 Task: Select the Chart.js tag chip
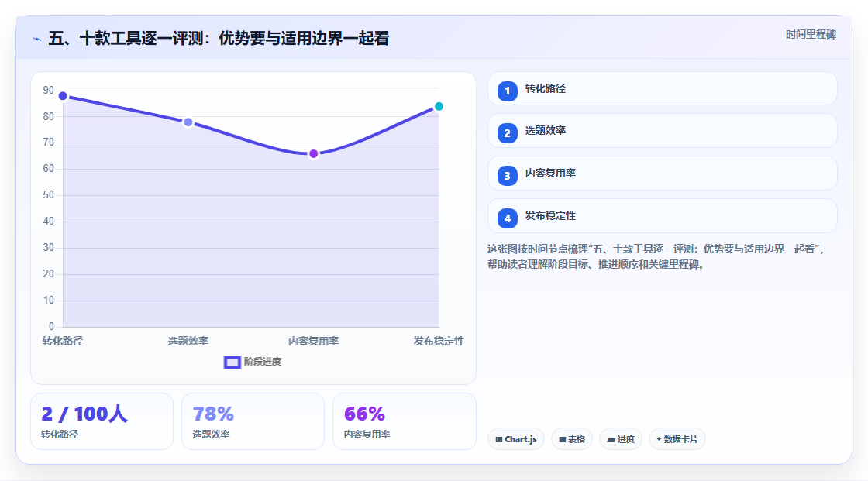[516, 439]
